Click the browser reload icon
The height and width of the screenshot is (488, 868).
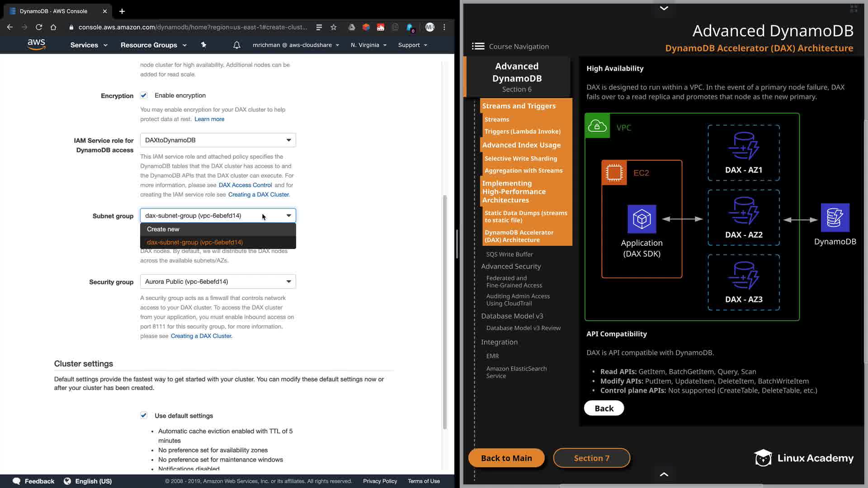pyautogui.click(x=39, y=27)
